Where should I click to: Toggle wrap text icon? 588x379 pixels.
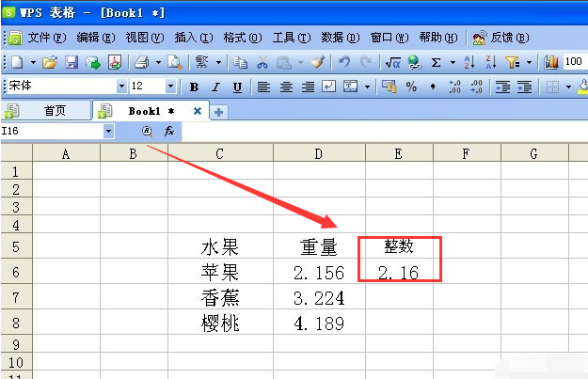[x=329, y=87]
